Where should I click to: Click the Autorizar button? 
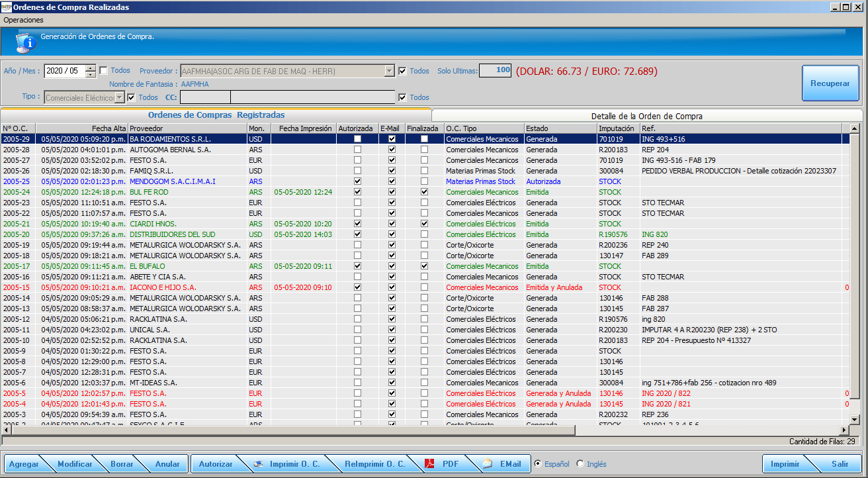coord(216,464)
